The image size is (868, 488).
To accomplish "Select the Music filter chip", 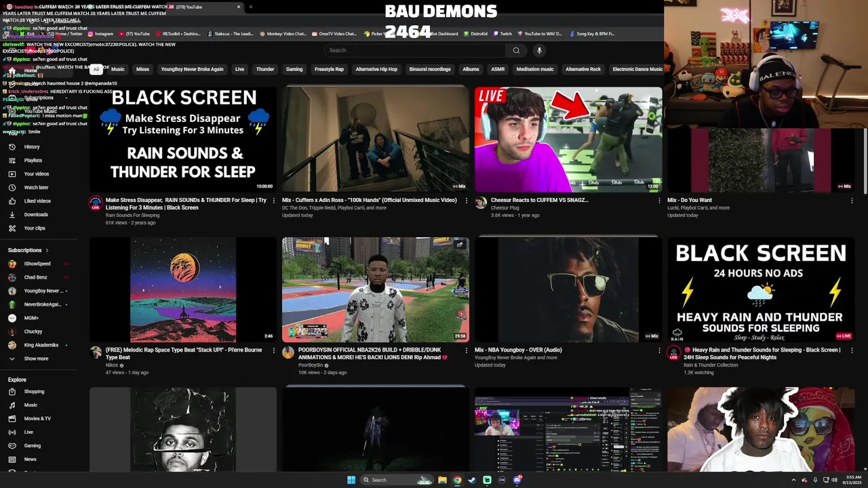I will (x=118, y=69).
